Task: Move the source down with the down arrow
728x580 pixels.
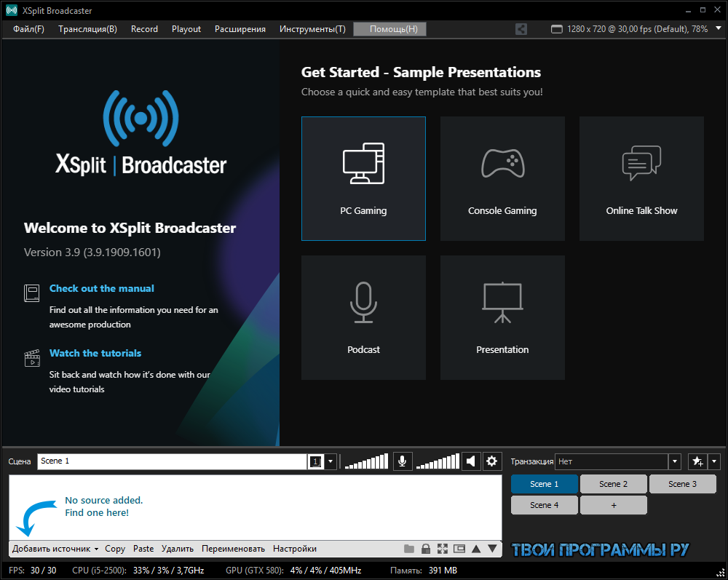Action: [493, 549]
